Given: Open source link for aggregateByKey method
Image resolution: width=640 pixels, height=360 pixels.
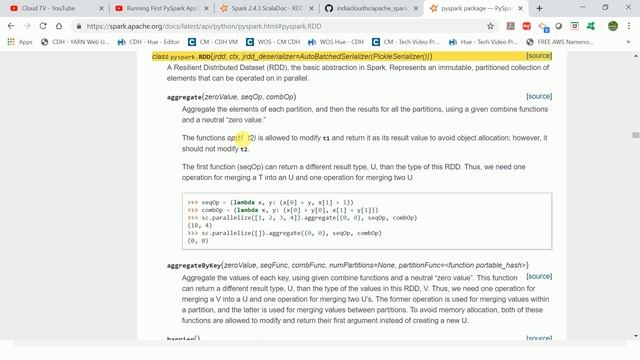Looking at the screenshot, I should point(539,276).
